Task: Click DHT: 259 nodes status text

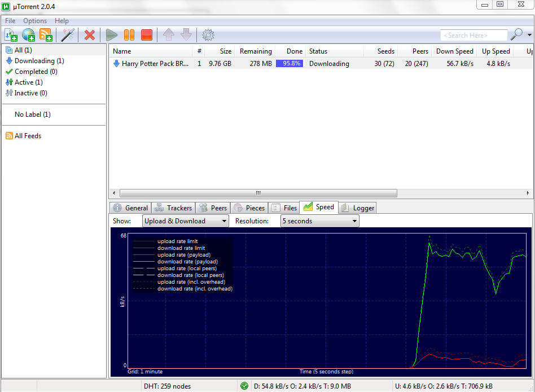Action: tap(167, 386)
